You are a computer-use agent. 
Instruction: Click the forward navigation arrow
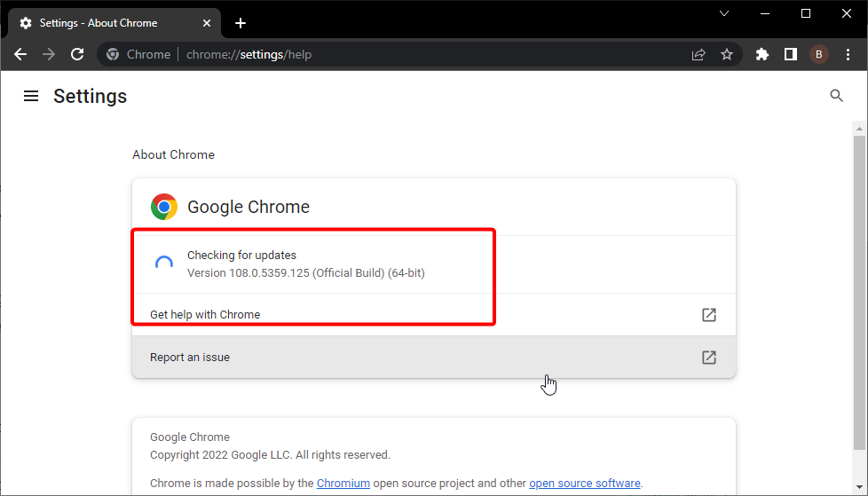[49, 54]
